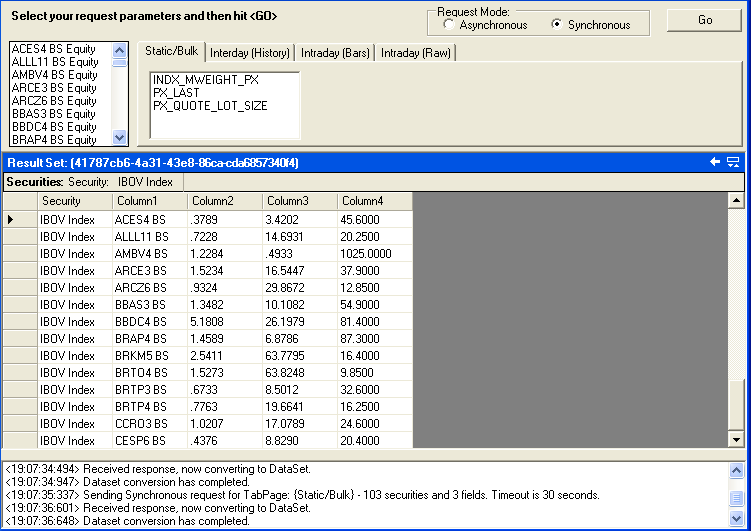
Task: Click cell .3789 in ACES4 row
Action: (x=225, y=220)
